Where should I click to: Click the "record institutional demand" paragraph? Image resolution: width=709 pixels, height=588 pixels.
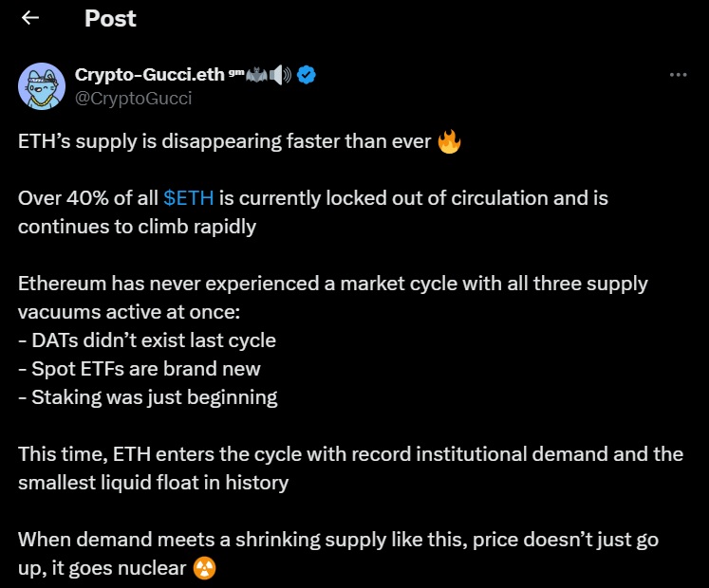pyautogui.click(x=350, y=453)
